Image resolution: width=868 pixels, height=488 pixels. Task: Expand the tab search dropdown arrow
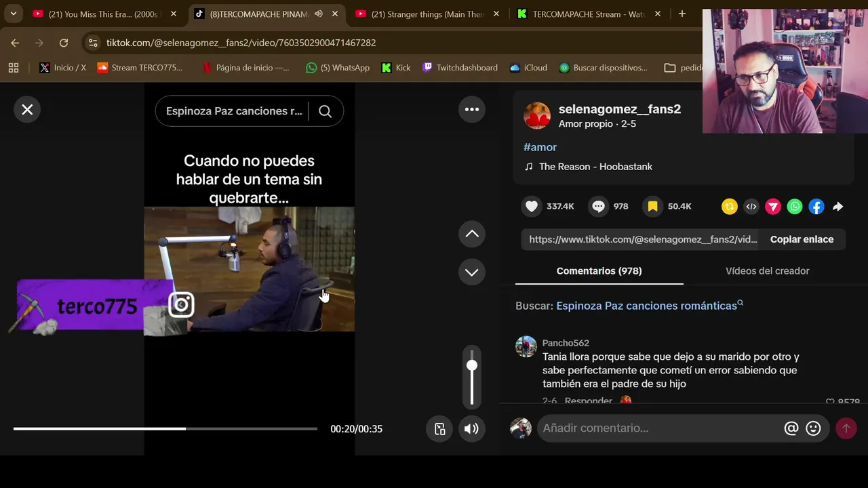13,14
